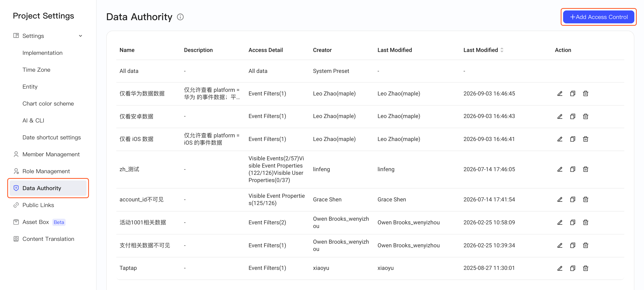Screen dimensions: 644x290
Task: Copy the Taptap access control
Action: pos(573,268)
